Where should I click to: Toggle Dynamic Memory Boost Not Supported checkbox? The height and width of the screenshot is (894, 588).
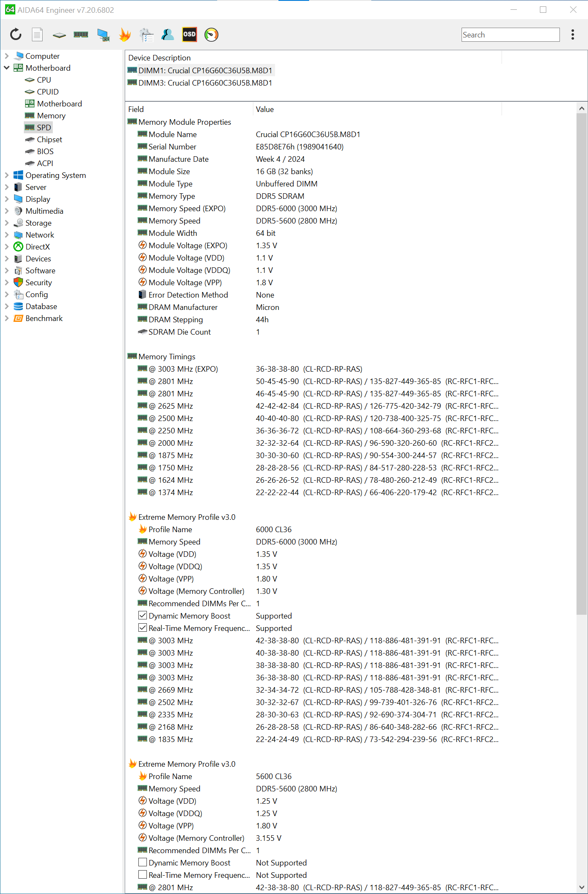(x=143, y=862)
